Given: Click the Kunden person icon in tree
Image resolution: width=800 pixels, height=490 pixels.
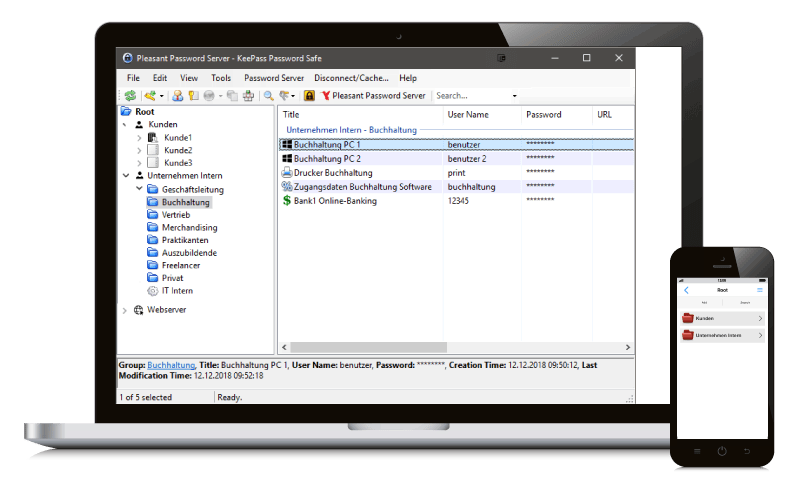Looking at the screenshot, I should click(139, 125).
